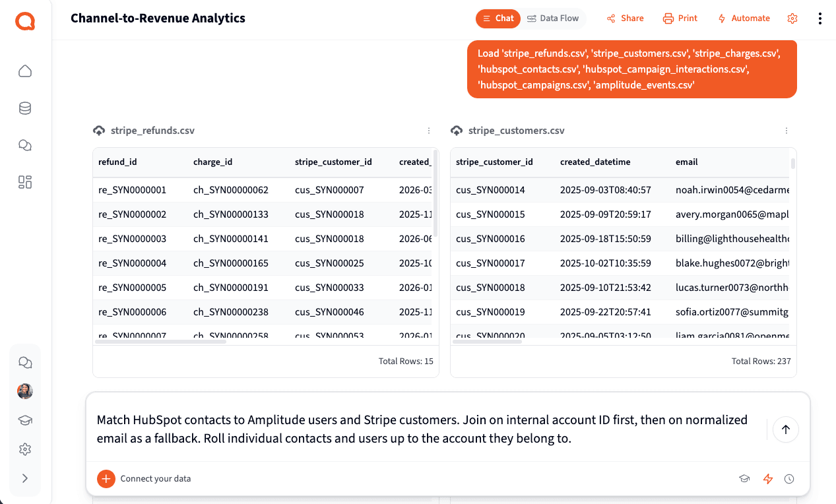Select cell cus_SYN000017

click(x=490, y=263)
